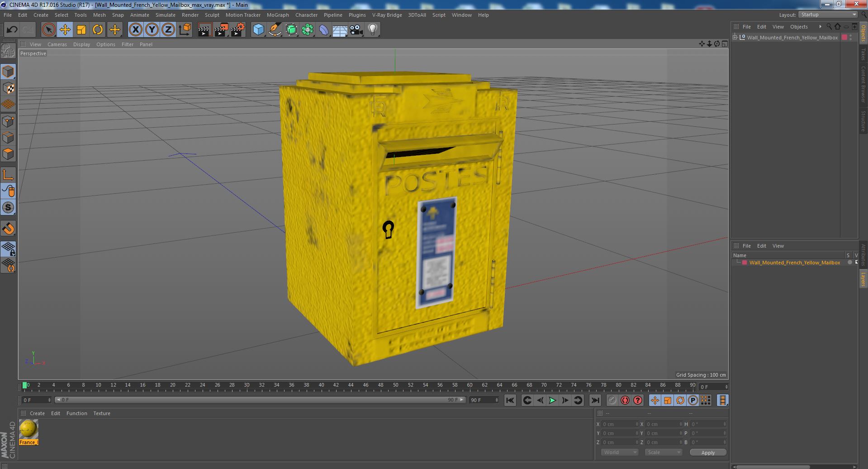Switch to Polygons mode
This screenshot has height=469, width=868.
pos(8,154)
